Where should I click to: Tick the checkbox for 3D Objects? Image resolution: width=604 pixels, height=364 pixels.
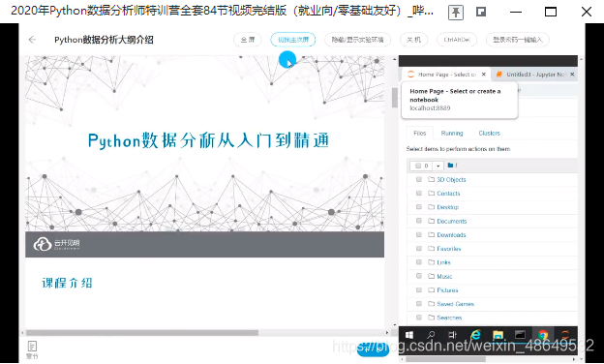[419, 179]
